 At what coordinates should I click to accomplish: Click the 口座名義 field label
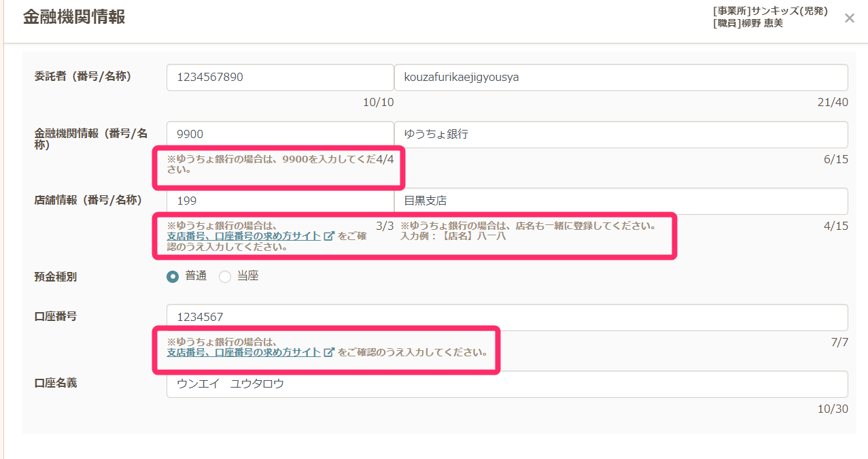(56, 383)
